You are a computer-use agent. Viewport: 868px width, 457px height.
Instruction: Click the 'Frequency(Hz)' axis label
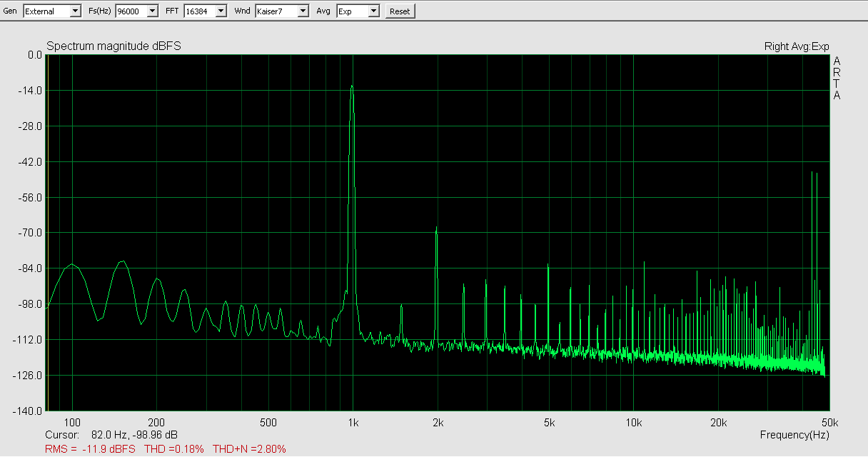pos(794,434)
